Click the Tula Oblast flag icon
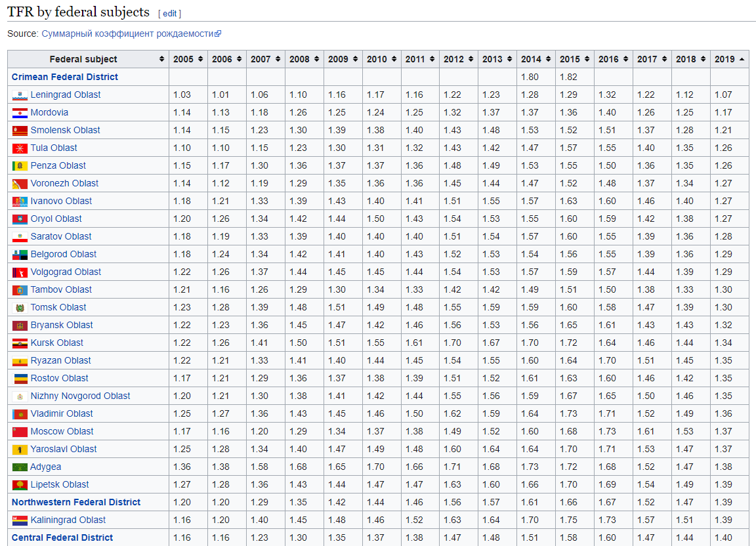 tap(20, 148)
